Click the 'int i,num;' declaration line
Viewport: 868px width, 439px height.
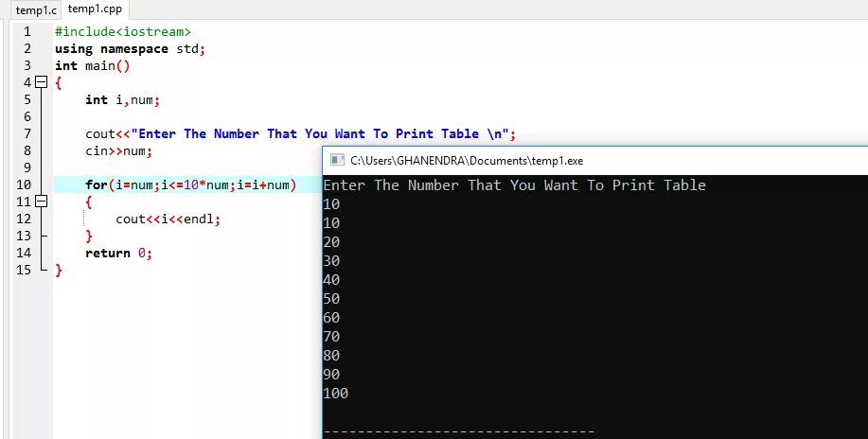coord(122,99)
